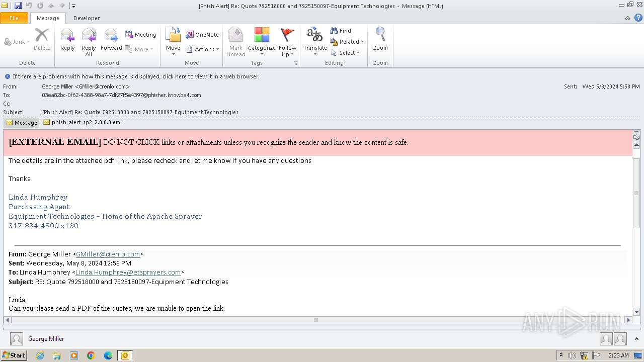
Task: Click the 317-834-4500 x180 phone number
Action: pos(43,226)
